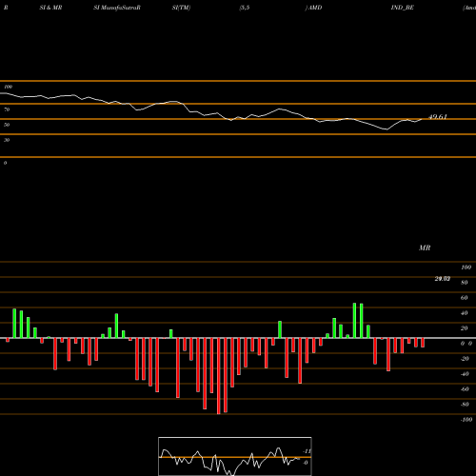Click the -100 label on the MR axis
Image resolution: width=476 pixels, height=476 pixels.
[x=466, y=420]
